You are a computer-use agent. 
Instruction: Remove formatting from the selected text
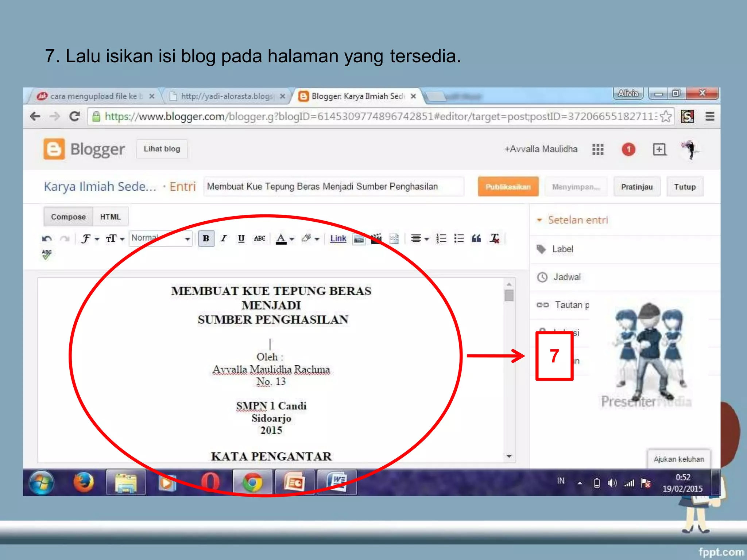(495, 238)
